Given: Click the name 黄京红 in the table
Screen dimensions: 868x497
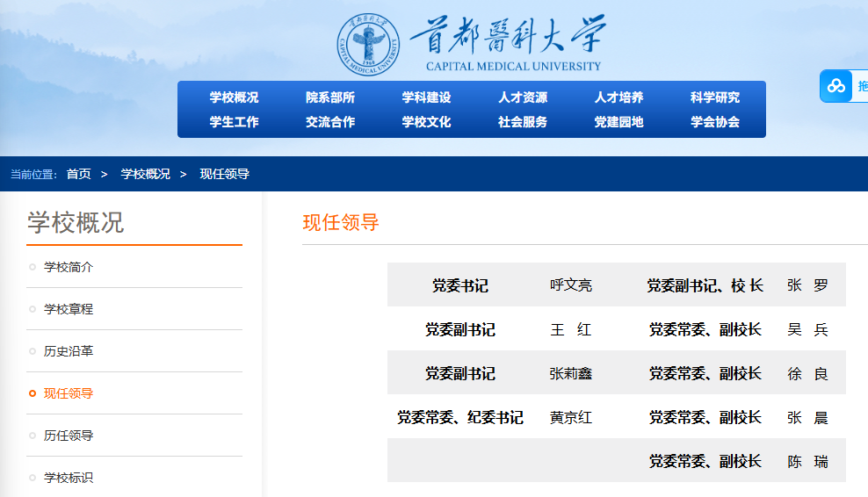Looking at the screenshot, I should [571, 417].
